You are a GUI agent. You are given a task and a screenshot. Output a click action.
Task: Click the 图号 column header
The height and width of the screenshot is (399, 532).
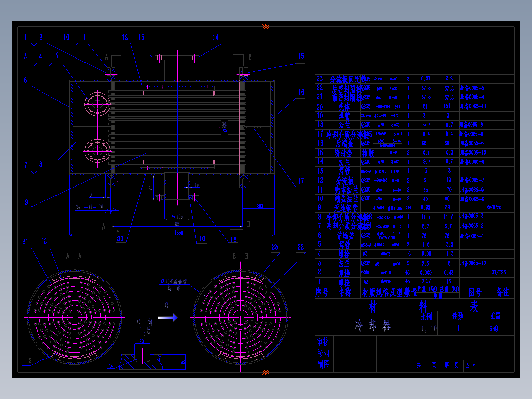475,292
